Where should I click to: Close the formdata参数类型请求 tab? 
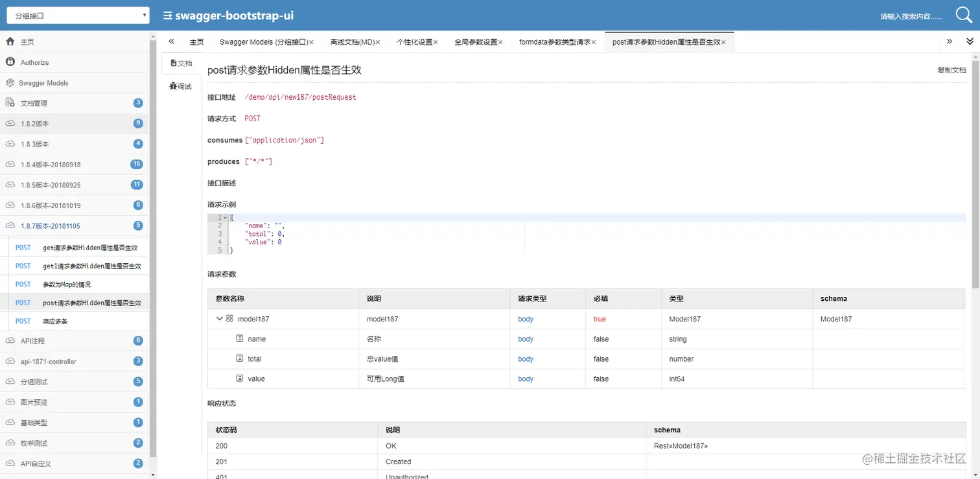(x=594, y=42)
